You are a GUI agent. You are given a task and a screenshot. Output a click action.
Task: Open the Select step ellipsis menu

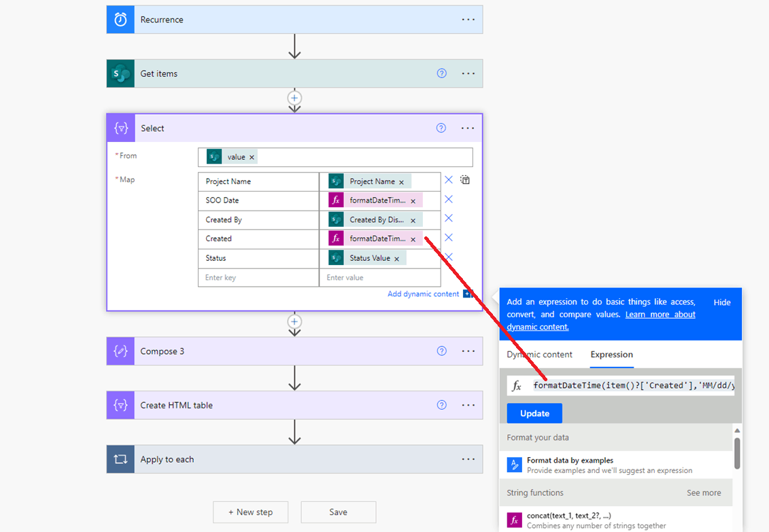pyautogui.click(x=467, y=128)
